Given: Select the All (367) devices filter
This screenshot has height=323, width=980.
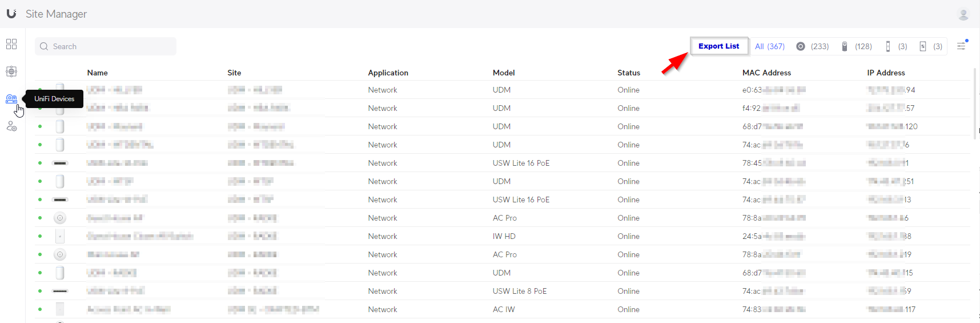Looking at the screenshot, I should pyautogui.click(x=769, y=46).
